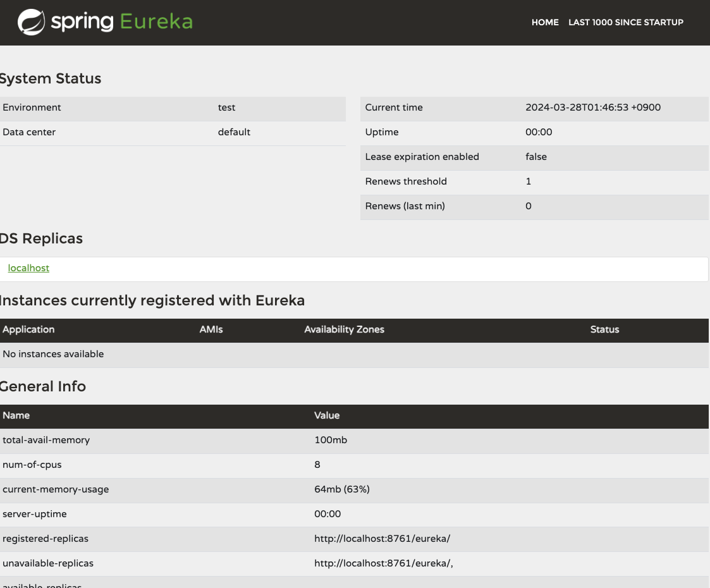710x588 pixels.
Task: Follow the localhost replica link
Action: [x=28, y=268]
